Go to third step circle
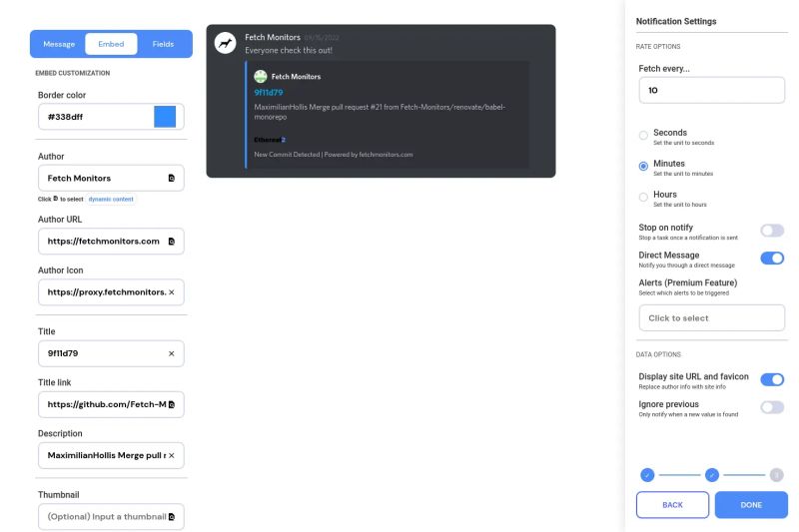Viewport: 799px width, 532px height. pos(777,475)
